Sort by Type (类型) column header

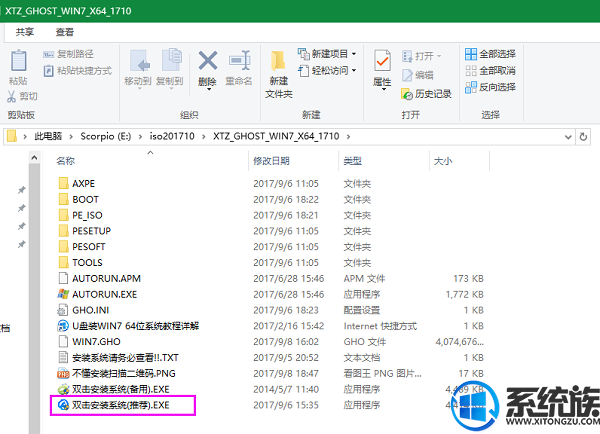pyautogui.click(x=352, y=161)
